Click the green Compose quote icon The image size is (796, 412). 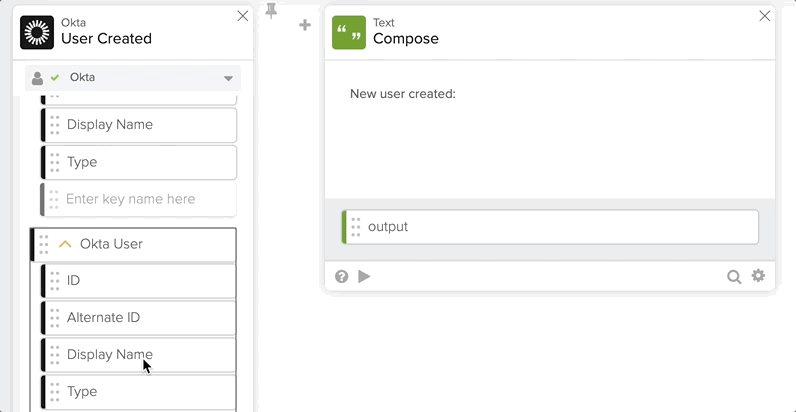pos(349,32)
